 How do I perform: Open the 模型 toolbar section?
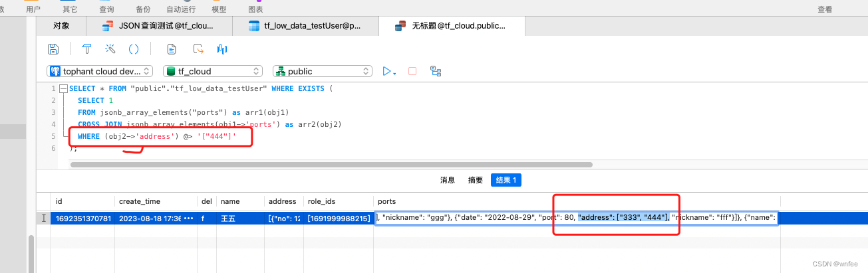[x=219, y=9]
